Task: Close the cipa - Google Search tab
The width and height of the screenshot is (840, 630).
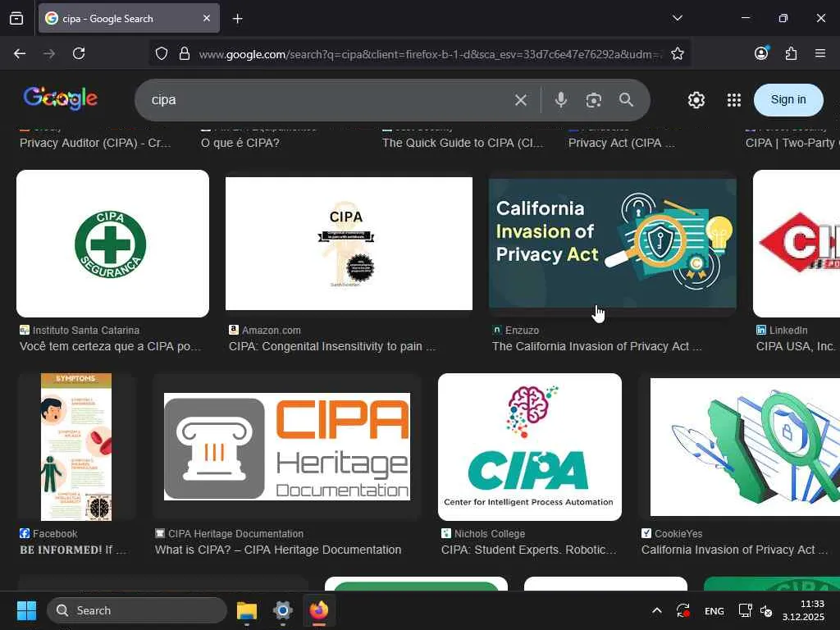Action: click(207, 18)
